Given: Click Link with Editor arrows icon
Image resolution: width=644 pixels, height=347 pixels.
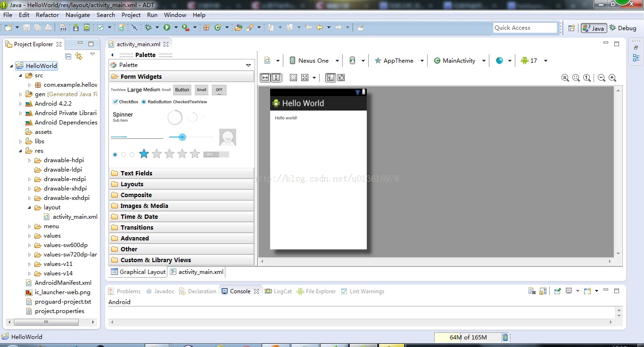Looking at the screenshot, I should [79, 56].
